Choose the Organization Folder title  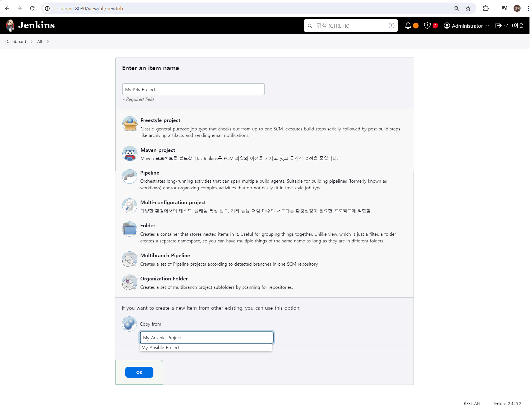click(164, 279)
